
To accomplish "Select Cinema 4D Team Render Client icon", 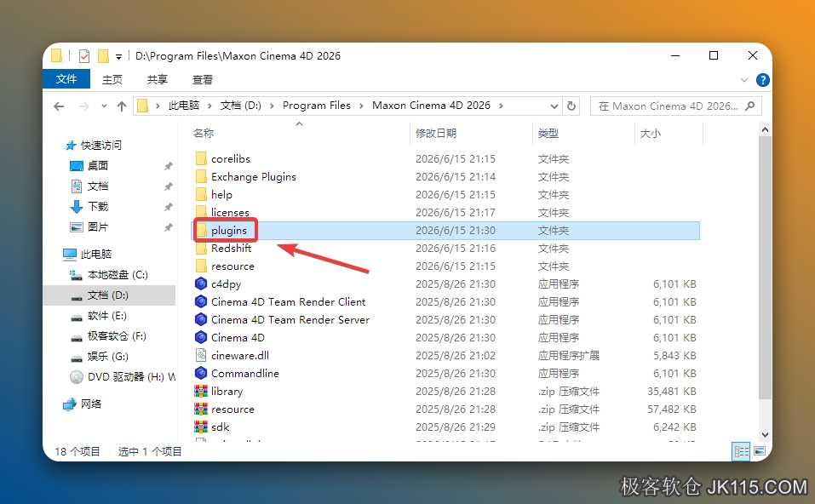I will 201,301.
